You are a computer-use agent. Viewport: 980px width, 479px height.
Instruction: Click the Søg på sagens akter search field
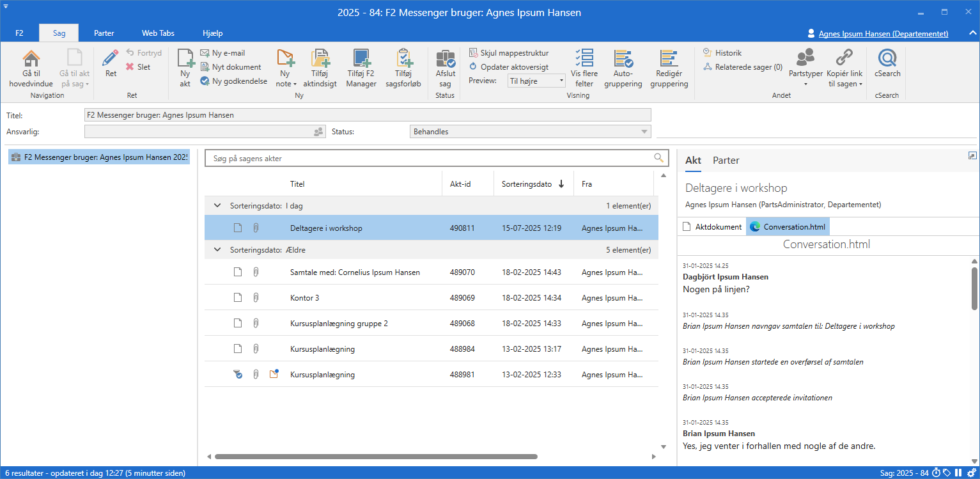coord(428,158)
